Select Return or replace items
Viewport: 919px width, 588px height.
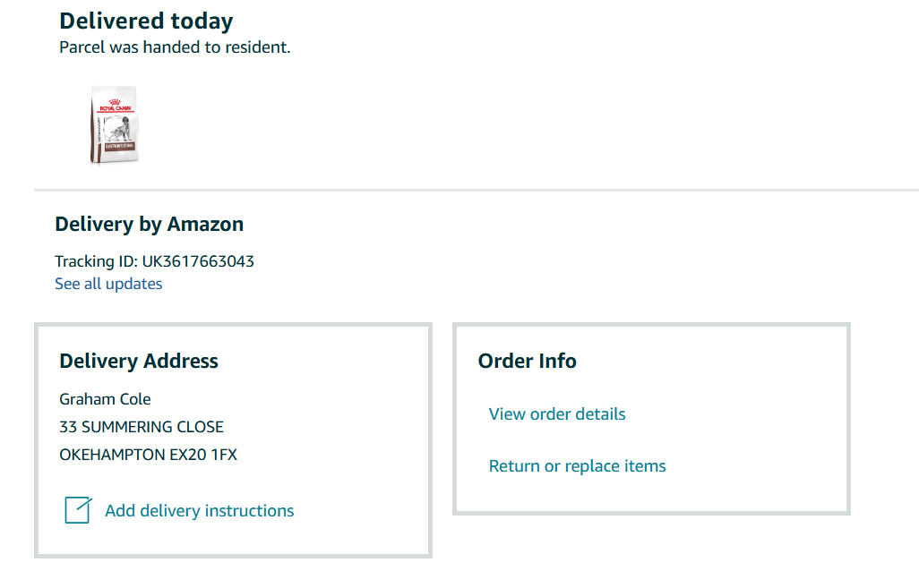[578, 466]
